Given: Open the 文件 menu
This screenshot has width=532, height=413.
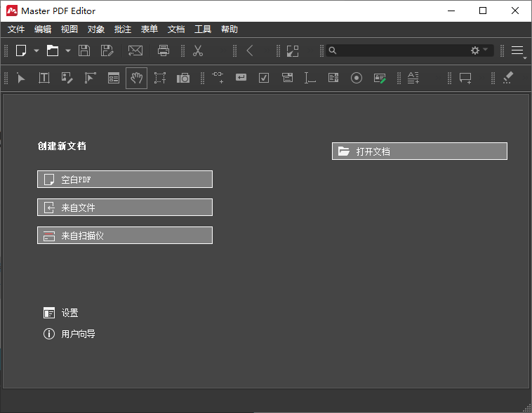Looking at the screenshot, I should coord(16,29).
